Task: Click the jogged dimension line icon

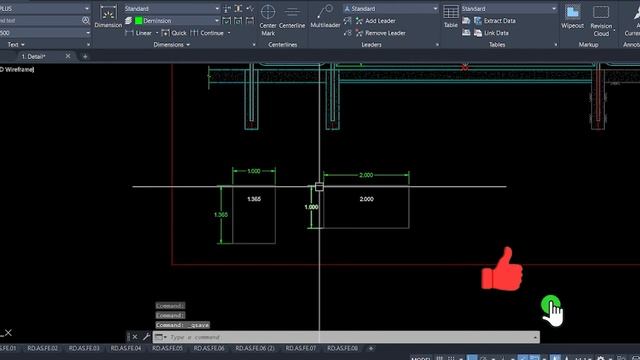Action: (250, 9)
